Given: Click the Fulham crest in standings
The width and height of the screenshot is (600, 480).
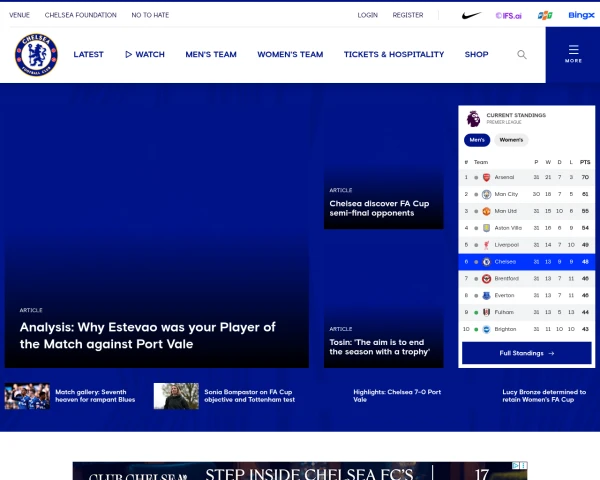Looking at the screenshot, I should (x=486, y=312).
